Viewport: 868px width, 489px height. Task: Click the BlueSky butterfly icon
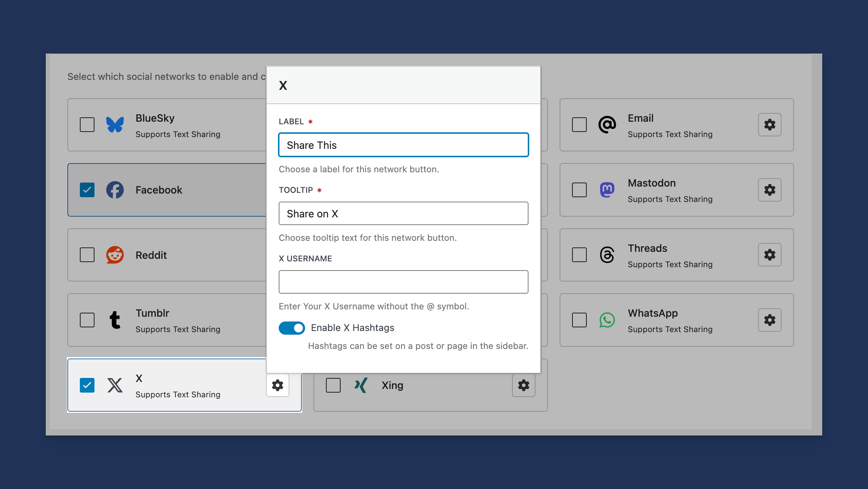point(115,125)
